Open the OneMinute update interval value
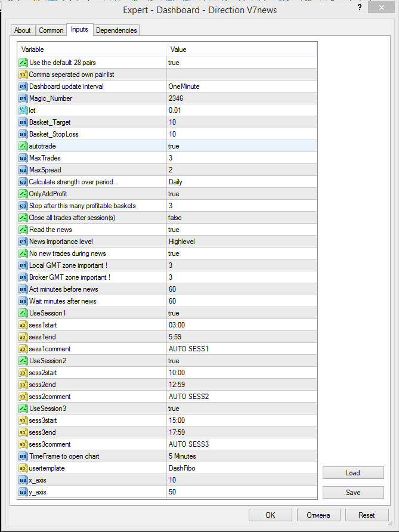399x532 pixels. pyautogui.click(x=242, y=86)
